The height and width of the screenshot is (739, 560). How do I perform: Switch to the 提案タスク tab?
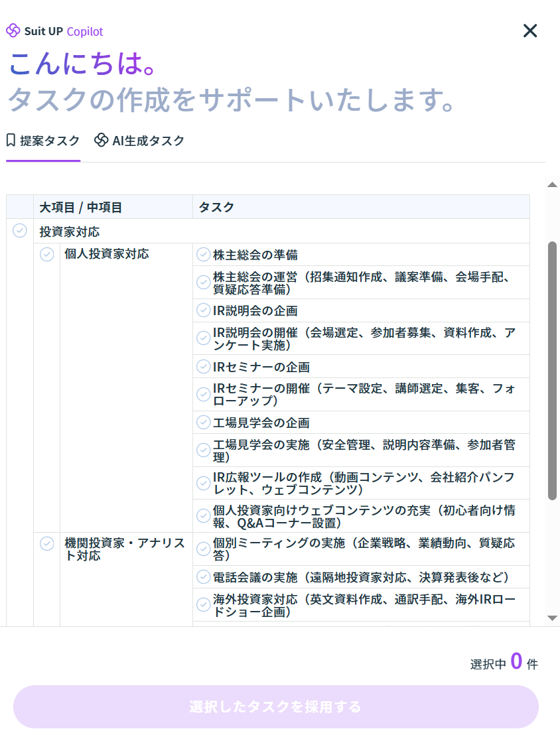43,141
